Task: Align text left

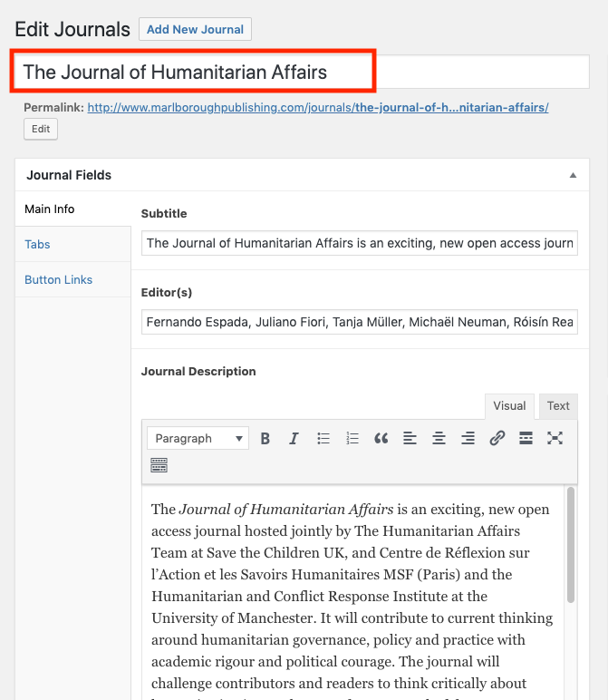Action: 410,438
